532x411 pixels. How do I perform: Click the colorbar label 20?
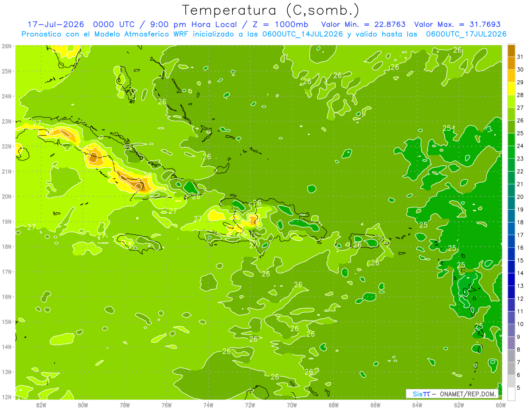click(x=520, y=197)
